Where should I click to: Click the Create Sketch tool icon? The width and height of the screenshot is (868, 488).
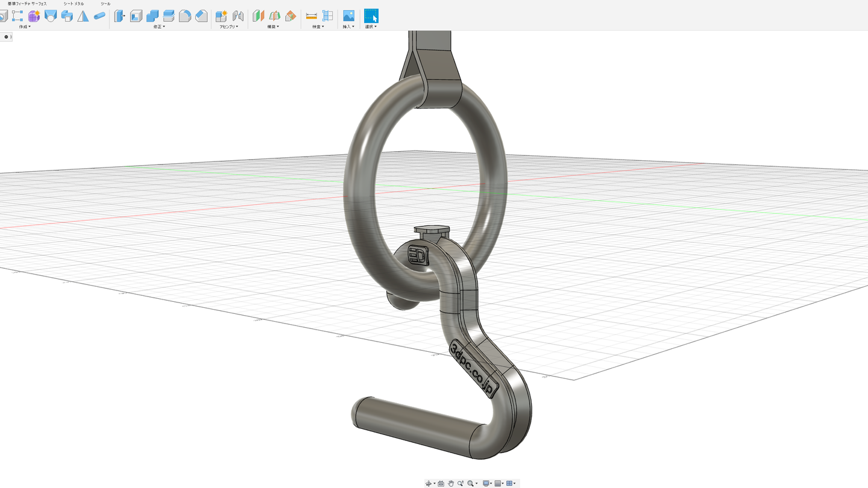coord(17,16)
